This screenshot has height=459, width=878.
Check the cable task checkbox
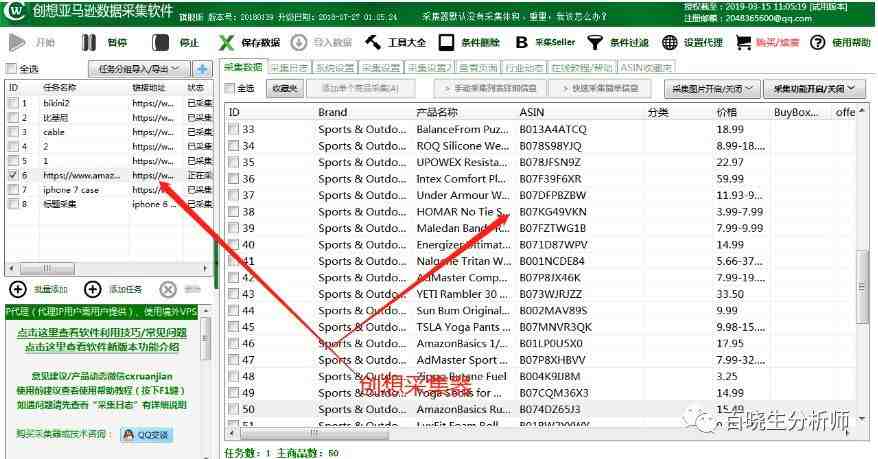[13, 132]
